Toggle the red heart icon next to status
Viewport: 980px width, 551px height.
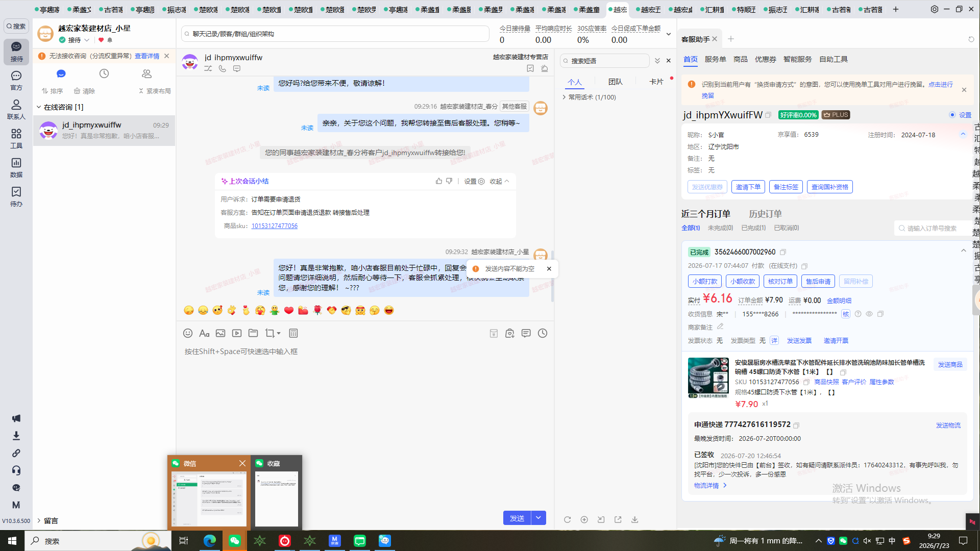[101, 40]
